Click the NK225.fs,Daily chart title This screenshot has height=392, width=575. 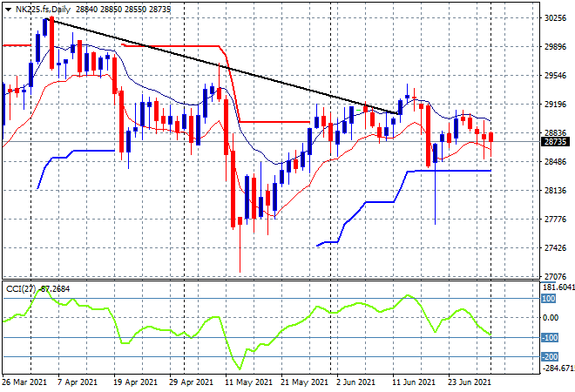[43, 10]
